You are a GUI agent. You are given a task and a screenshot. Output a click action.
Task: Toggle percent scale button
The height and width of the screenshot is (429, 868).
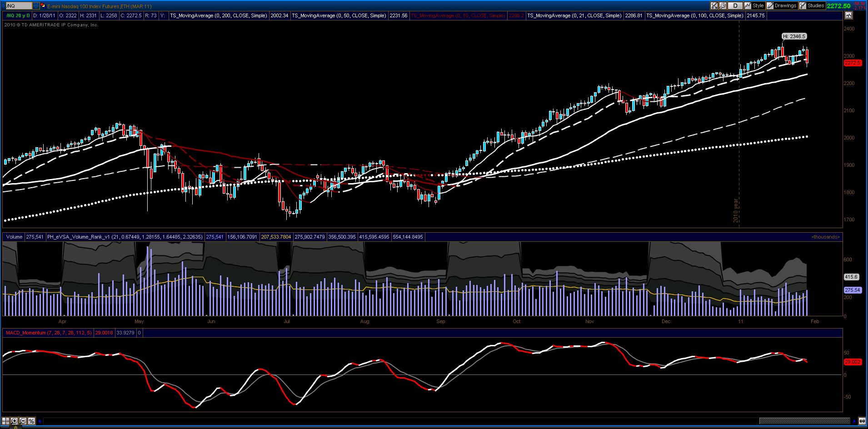tap(31, 421)
